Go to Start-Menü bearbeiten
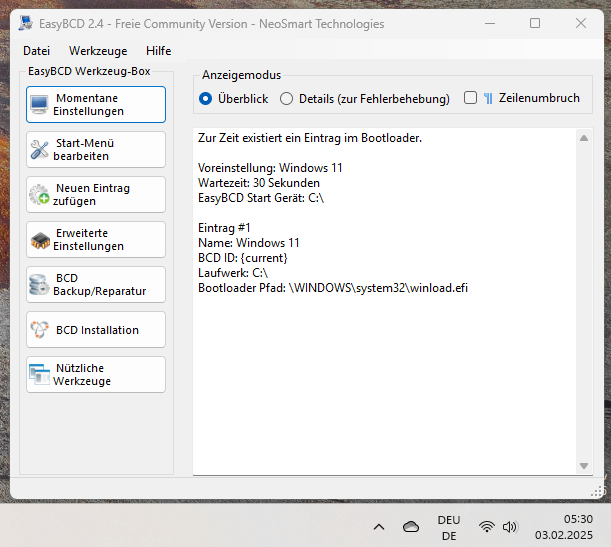 coord(96,150)
